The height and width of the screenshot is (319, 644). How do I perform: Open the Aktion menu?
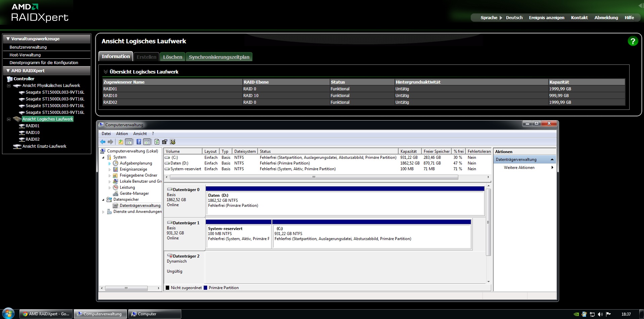pos(122,134)
